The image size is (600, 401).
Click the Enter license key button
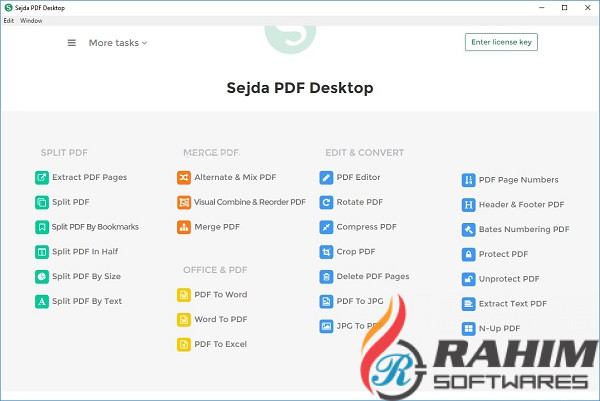[501, 42]
